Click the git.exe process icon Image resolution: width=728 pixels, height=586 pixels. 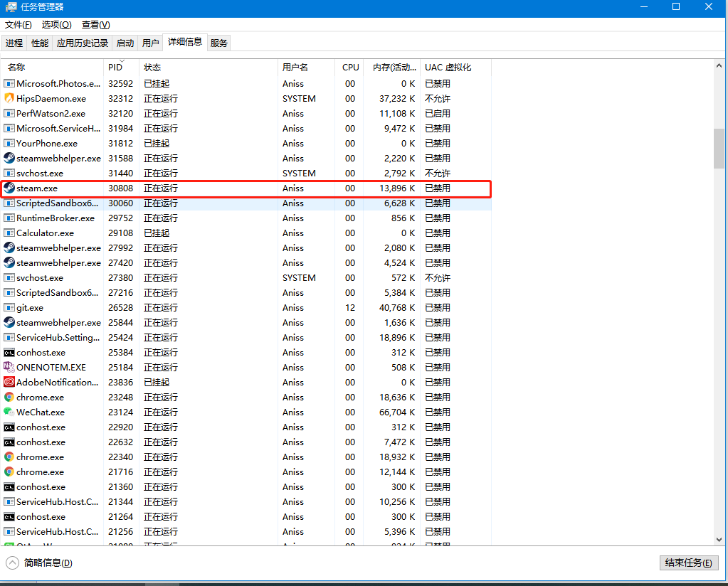9,307
